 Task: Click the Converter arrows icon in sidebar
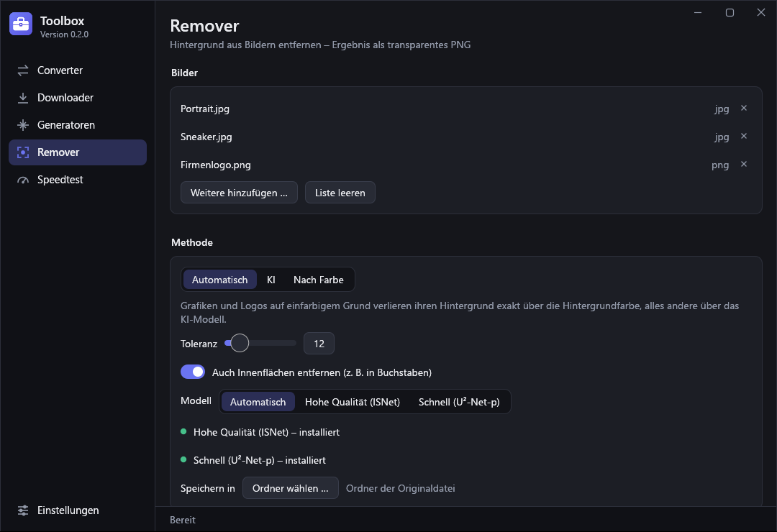click(23, 70)
